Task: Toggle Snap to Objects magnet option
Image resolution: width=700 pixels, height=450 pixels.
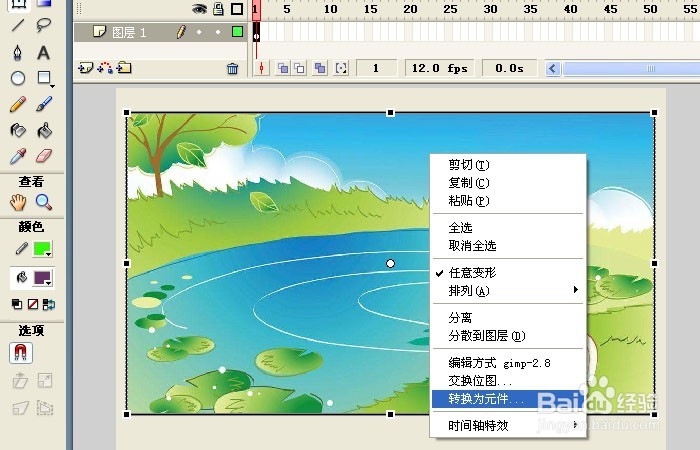Action: click(21, 353)
